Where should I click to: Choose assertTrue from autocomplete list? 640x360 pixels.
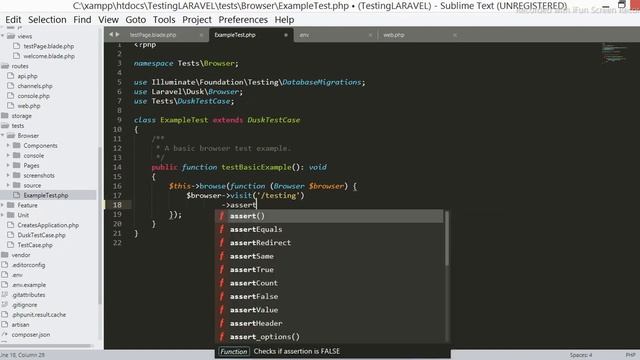pyautogui.click(x=329, y=270)
